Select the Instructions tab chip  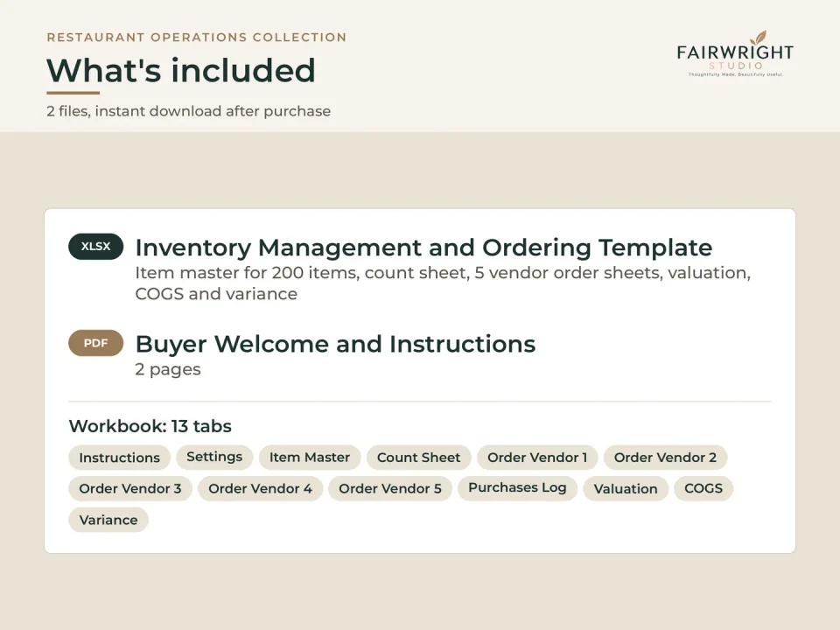click(120, 458)
